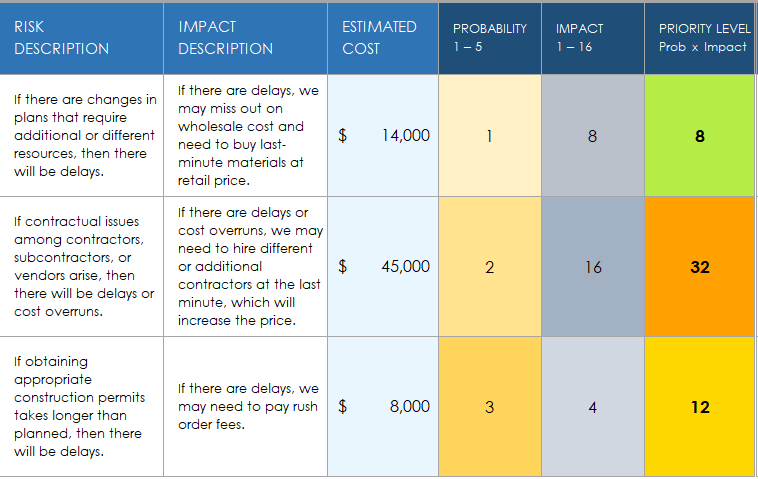Select the Impact Description header cell
The image size is (758, 479).
(x=245, y=38)
